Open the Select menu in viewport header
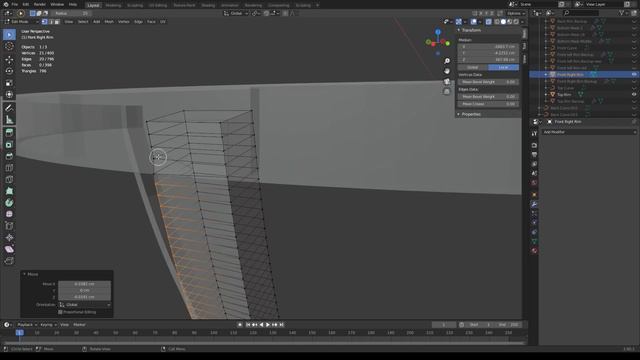Viewport: 640px width, 360px height. [83, 22]
